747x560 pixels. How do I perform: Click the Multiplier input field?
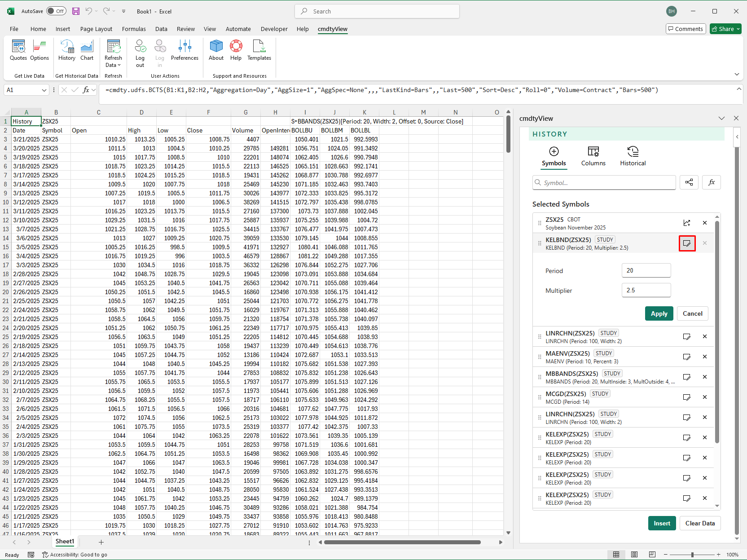(x=646, y=290)
